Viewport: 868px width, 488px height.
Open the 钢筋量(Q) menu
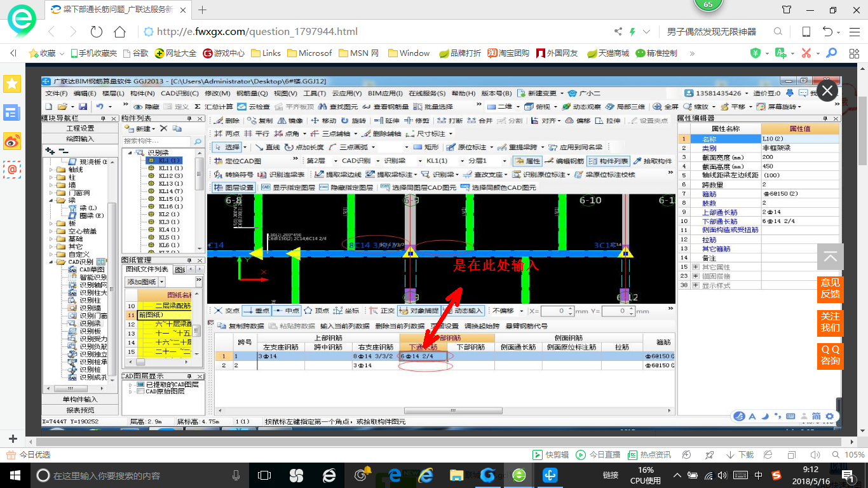click(x=252, y=93)
